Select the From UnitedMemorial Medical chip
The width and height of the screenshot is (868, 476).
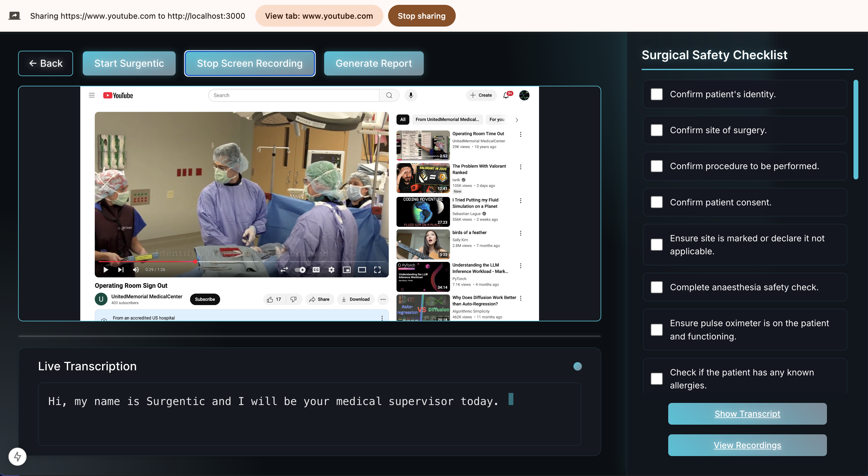tap(447, 120)
